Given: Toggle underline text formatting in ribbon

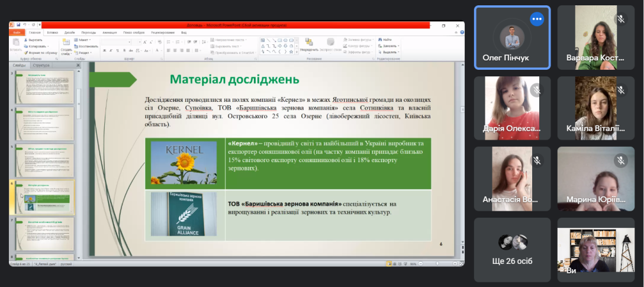Looking at the screenshot, I should click(118, 51).
